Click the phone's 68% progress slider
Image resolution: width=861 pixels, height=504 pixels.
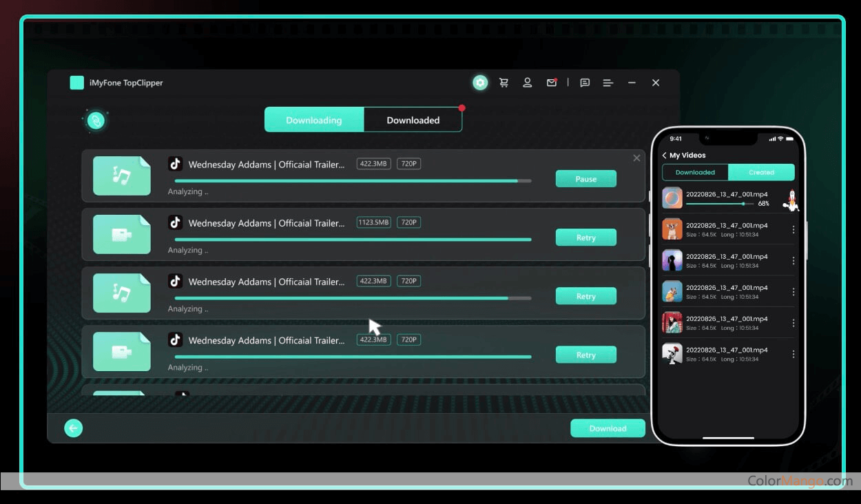[720, 204]
